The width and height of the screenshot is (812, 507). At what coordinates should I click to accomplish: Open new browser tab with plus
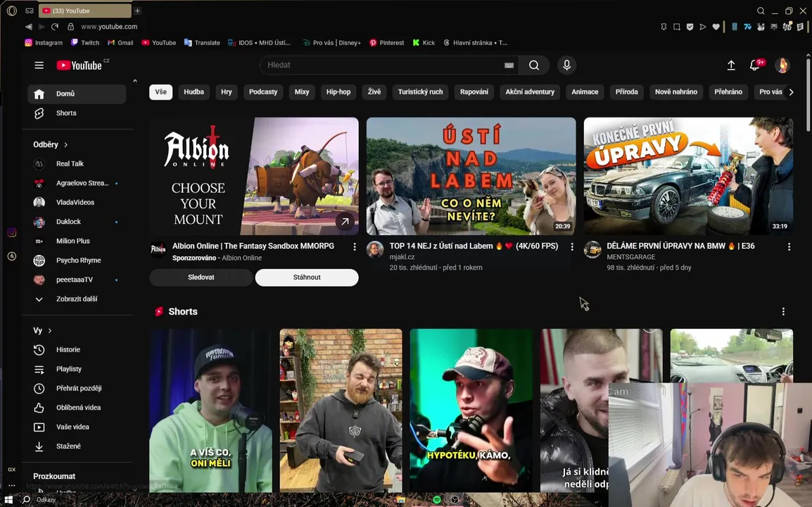pyautogui.click(x=137, y=11)
